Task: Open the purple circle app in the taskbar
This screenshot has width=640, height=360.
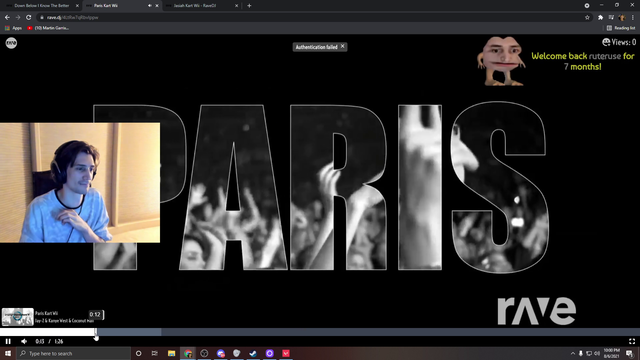Action: (x=269, y=353)
